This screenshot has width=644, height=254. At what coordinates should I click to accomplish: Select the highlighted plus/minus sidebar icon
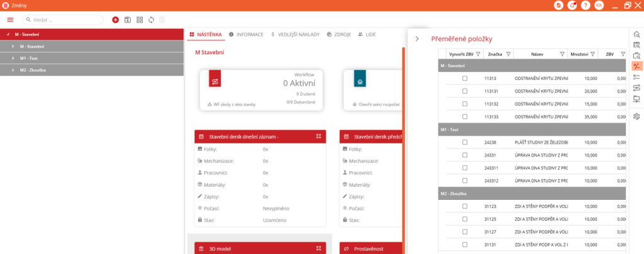pyautogui.click(x=636, y=66)
